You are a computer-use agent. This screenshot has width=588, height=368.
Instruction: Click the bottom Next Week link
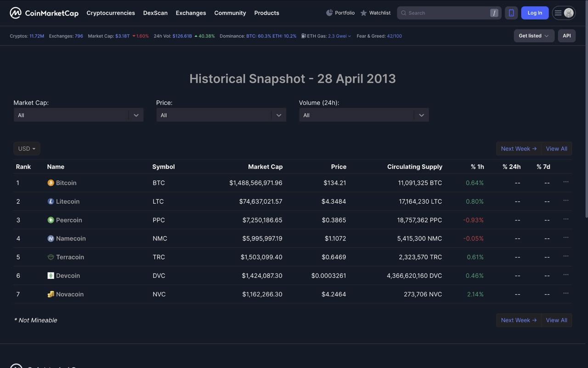pos(519,320)
